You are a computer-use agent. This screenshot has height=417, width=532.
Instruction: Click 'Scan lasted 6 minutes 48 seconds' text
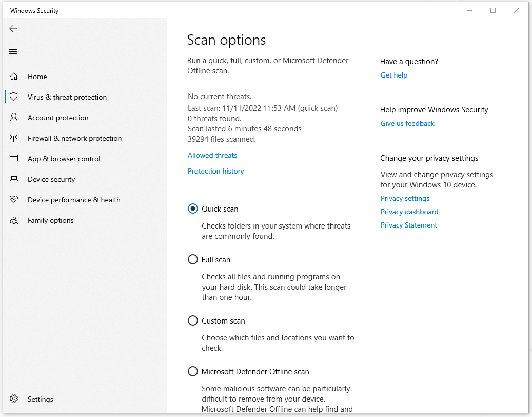pos(244,129)
